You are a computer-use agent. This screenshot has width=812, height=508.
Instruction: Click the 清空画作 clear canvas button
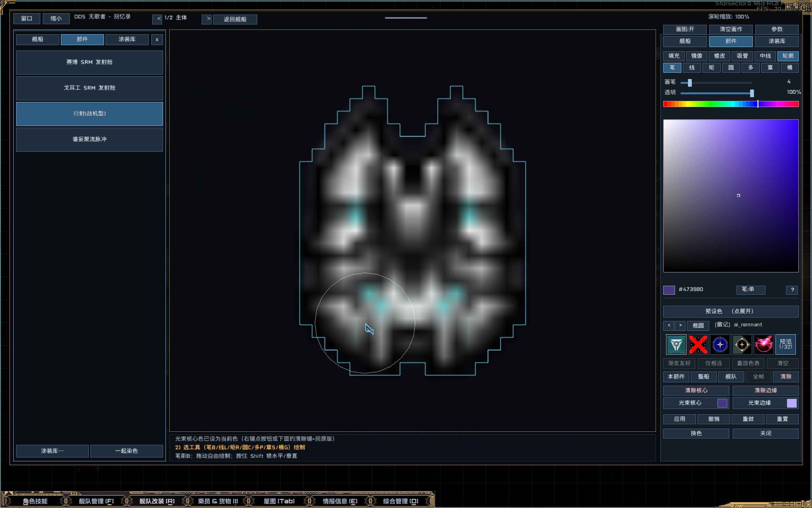coord(731,29)
